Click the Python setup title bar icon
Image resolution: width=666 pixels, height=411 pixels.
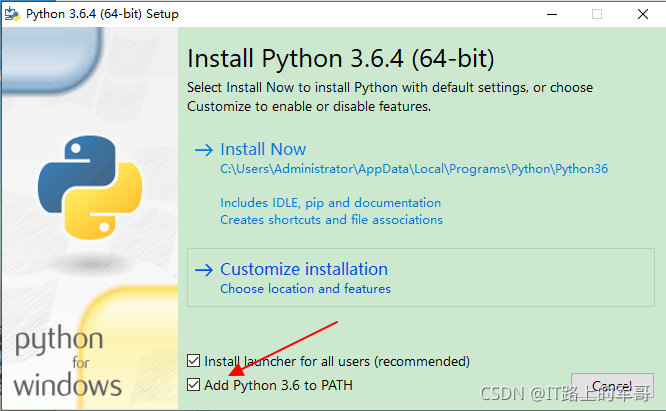click(x=12, y=14)
